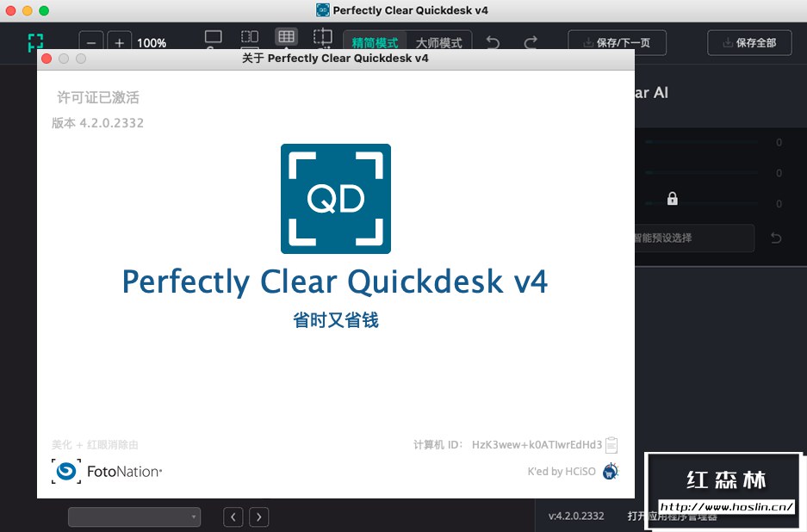
Task: Click the 100% zoom level value
Action: (x=152, y=43)
